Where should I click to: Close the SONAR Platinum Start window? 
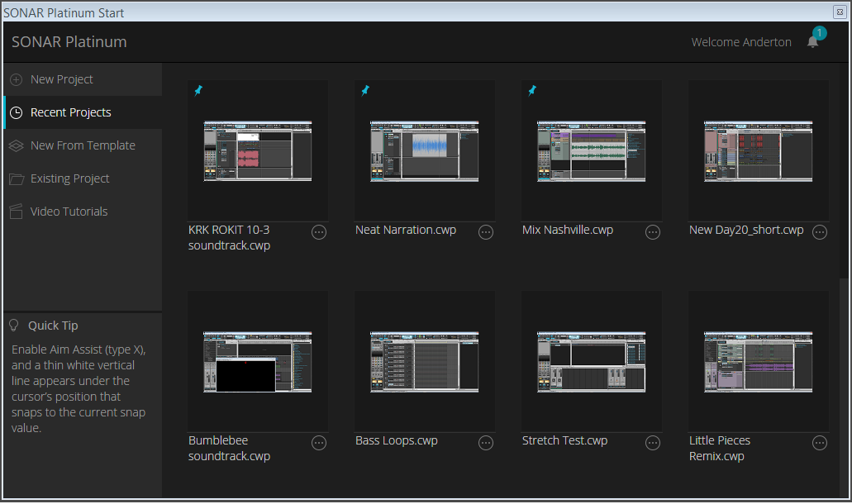tap(840, 12)
